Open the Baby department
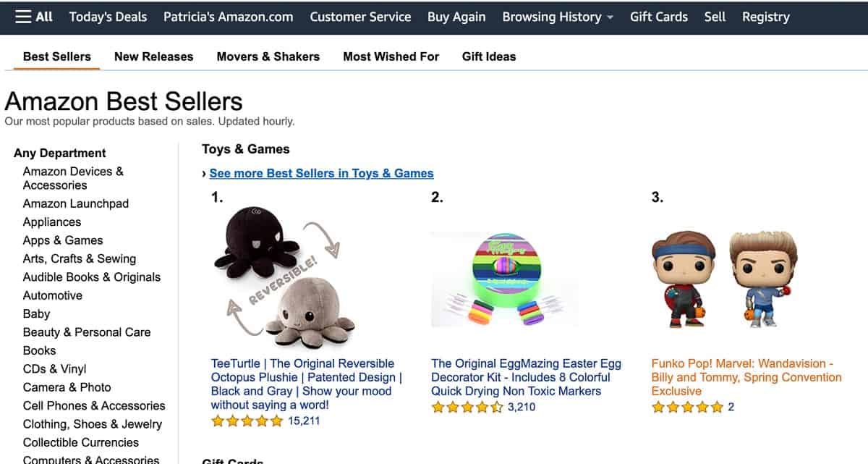Screen dimensions: 868x464 click(x=36, y=313)
